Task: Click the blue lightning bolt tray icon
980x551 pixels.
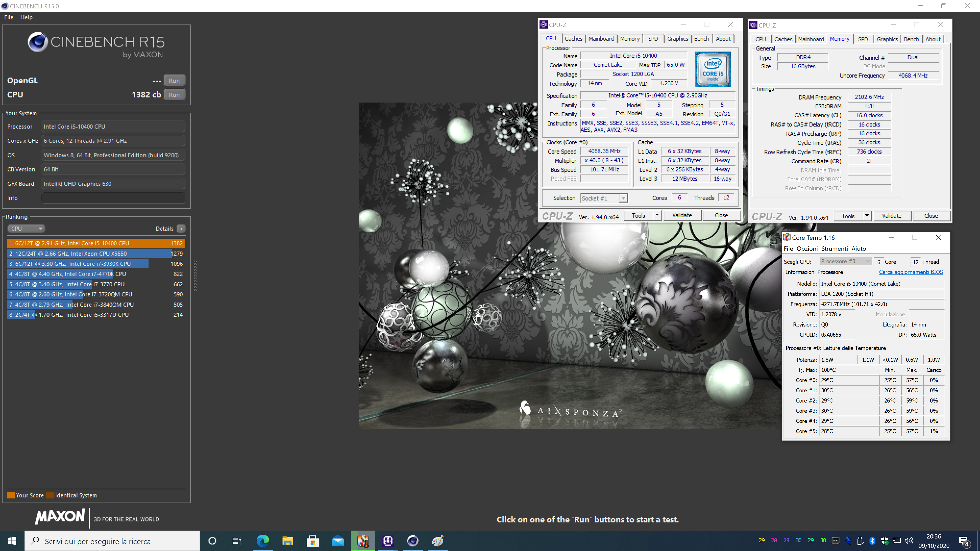Action: click(x=848, y=540)
